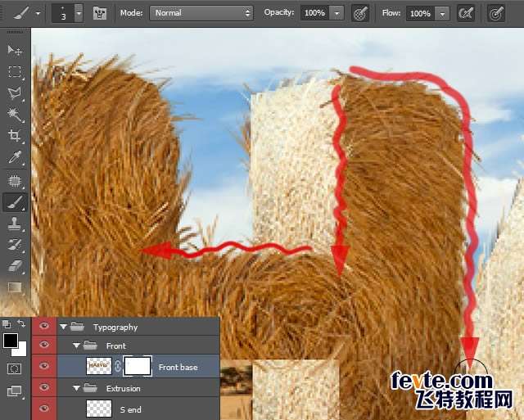The height and width of the screenshot is (420, 524).
Task: Toggle pressure for opacity button
Action: coord(360,13)
